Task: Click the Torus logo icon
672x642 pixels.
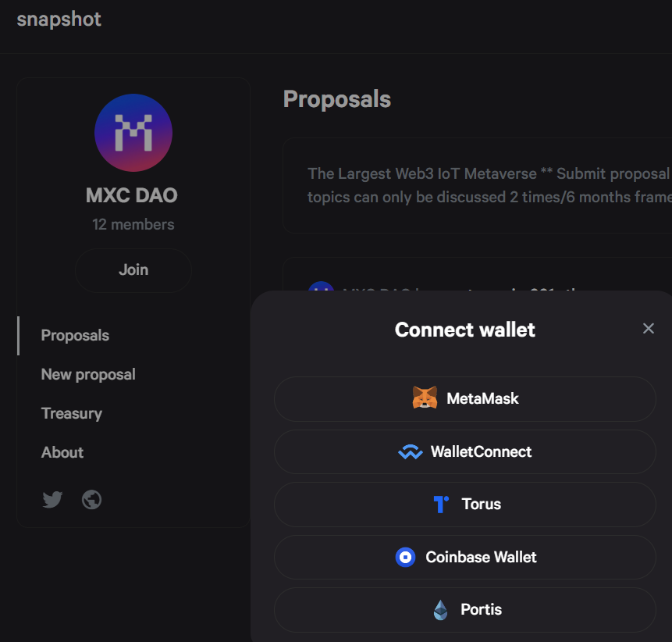Action: tap(441, 504)
